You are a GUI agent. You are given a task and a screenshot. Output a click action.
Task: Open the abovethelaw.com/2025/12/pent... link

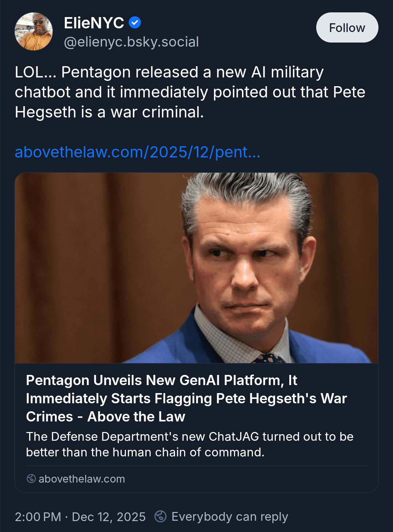tap(138, 152)
